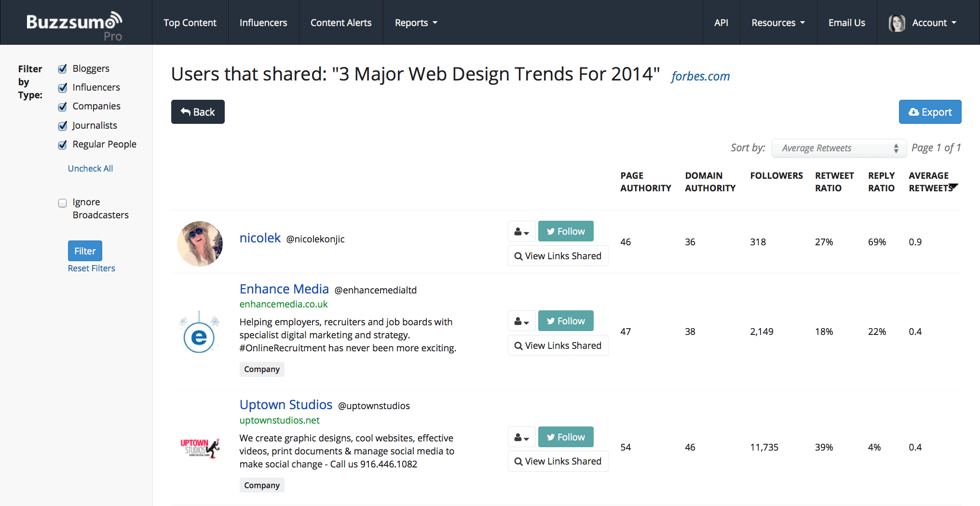Image resolution: width=980 pixels, height=506 pixels.
Task: Uncheck the Influencers filter
Action: pos(62,88)
